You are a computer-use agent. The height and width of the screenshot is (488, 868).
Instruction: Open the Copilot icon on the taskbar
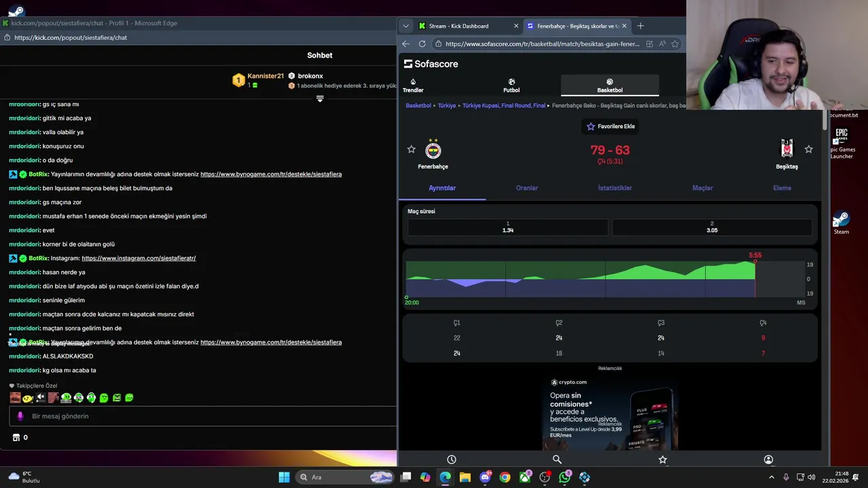pos(425,477)
